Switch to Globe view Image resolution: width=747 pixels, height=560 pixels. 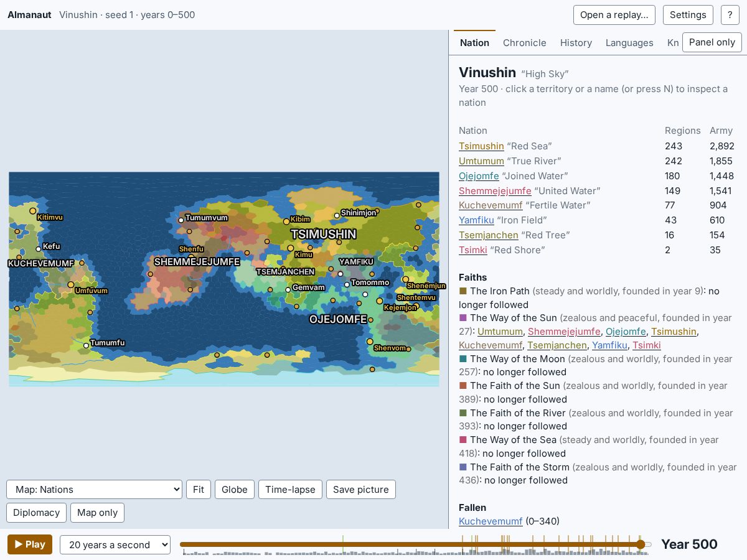click(235, 489)
